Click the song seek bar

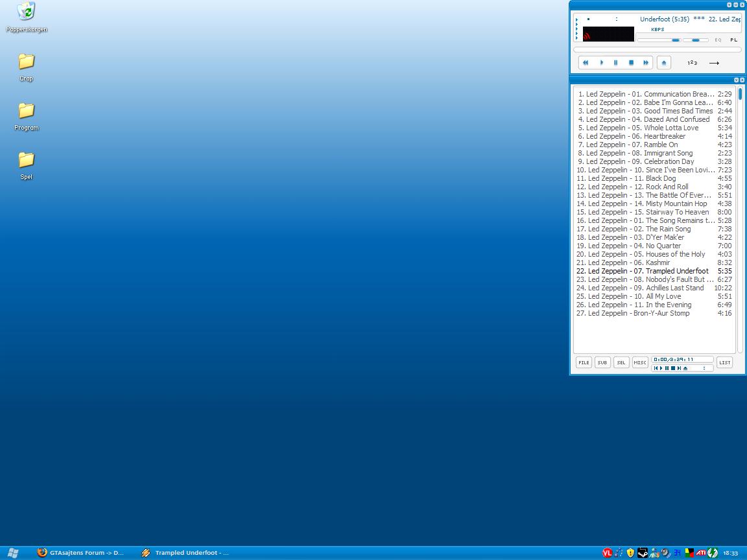[657, 49]
